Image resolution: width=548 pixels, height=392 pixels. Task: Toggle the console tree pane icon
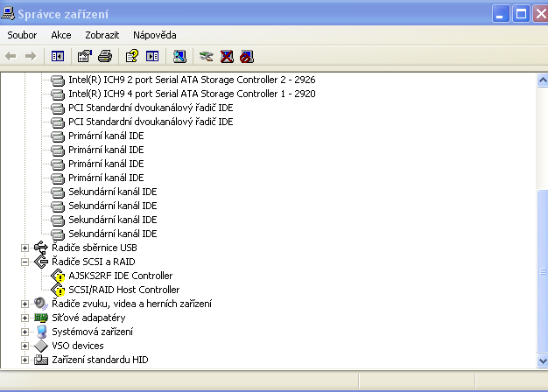(x=58, y=56)
